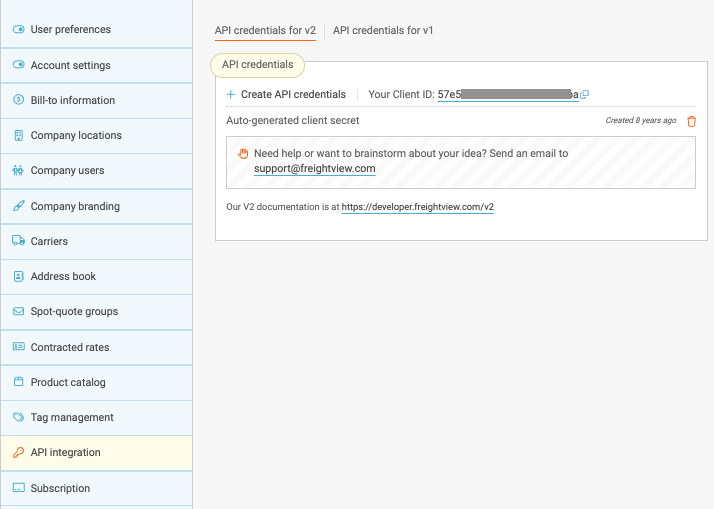
Task: Go to Account settings
Action: pyautogui.click(x=70, y=65)
